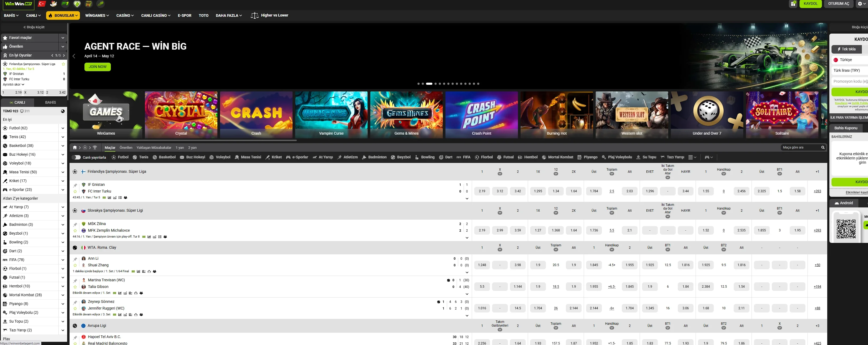Select the last banner carousel dot
Screen dimensions: 868x345
[478, 84]
